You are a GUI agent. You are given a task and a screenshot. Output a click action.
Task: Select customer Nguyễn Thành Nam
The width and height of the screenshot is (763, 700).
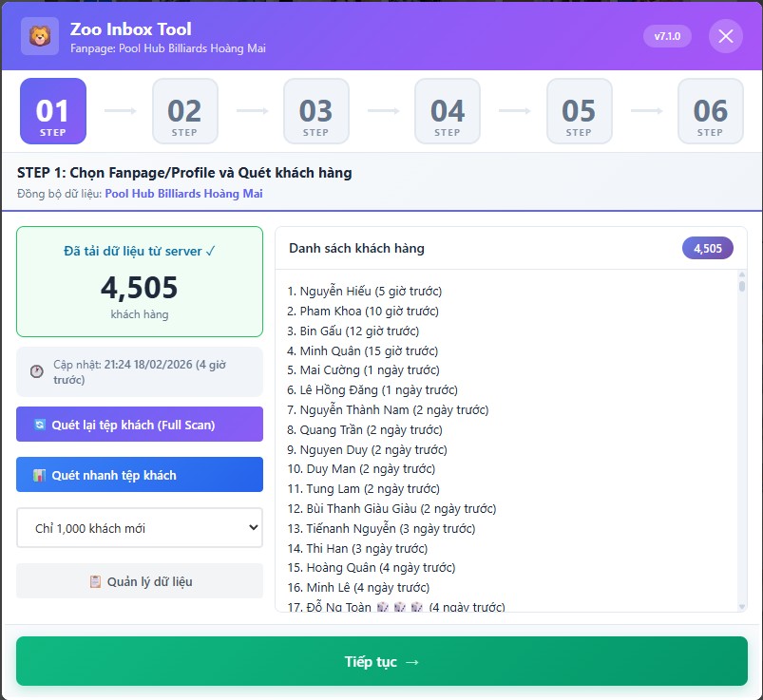[x=388, y=410]
